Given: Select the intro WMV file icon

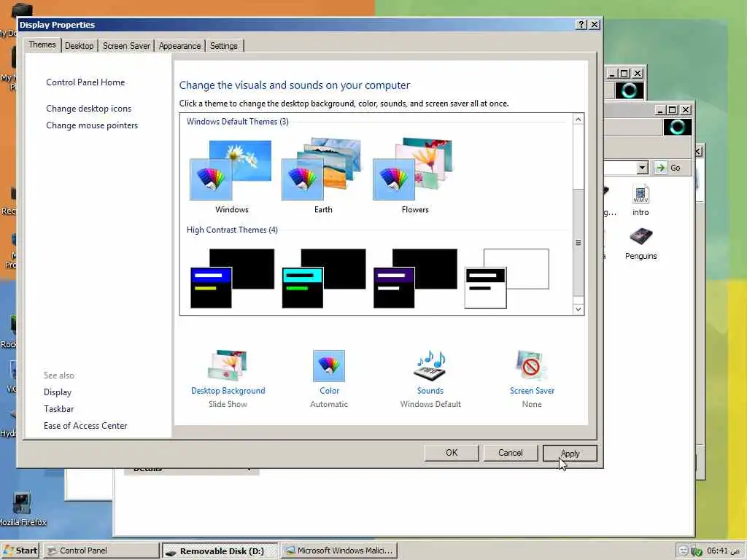Looking at the screenshot, I should [x=640, y=194].
